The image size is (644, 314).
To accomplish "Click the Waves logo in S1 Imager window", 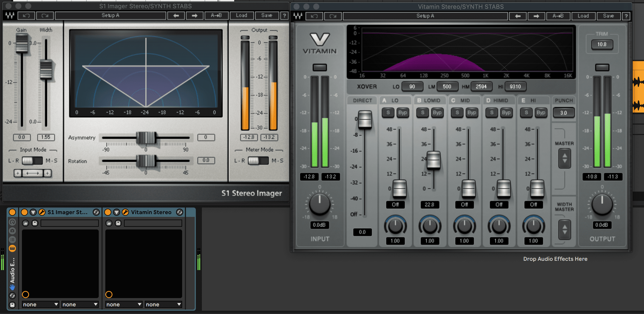I will tap(10, 16).
